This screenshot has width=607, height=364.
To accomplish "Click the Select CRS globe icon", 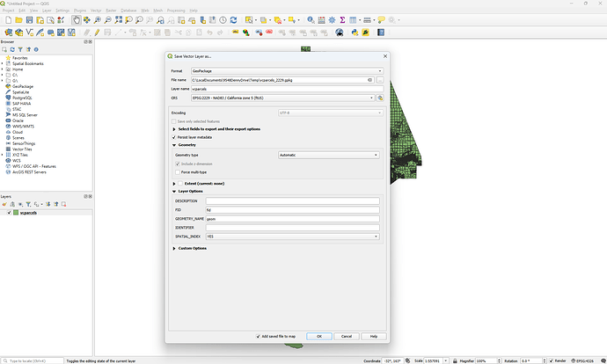I will click(x=381, y=98).
